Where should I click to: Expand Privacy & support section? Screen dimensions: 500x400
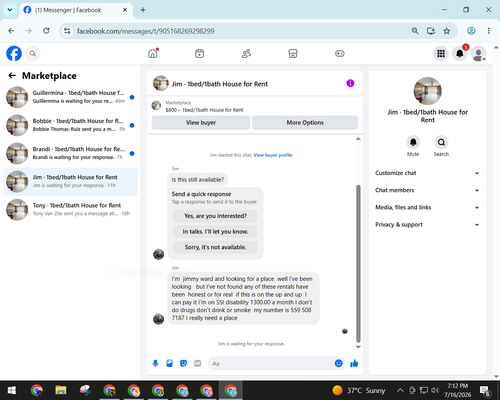[427, 225]
